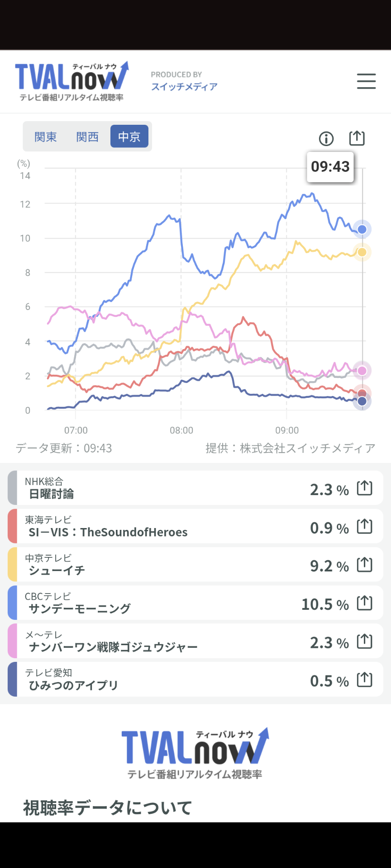Click the TVAL now header logo
The height and width of the screenshot is (868, 391).
(72, 81)
